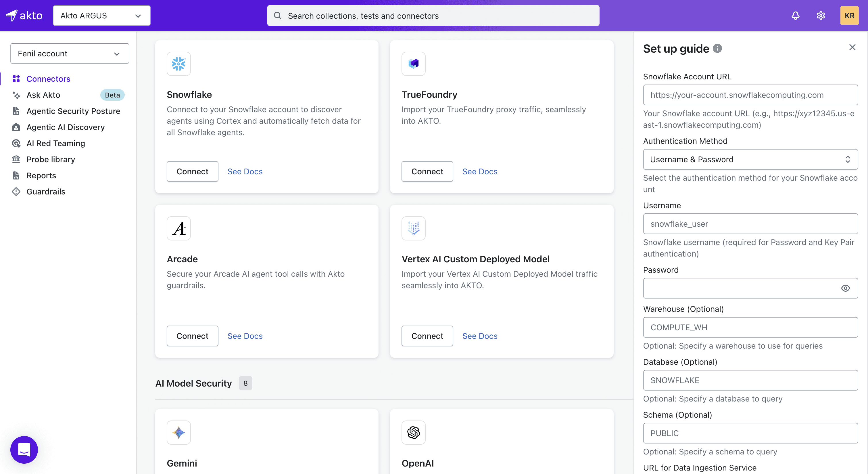Screen dimensions: 868x474
Task: Click the TrueFoundry connector logo icon
Action: (x=413, y=64)
